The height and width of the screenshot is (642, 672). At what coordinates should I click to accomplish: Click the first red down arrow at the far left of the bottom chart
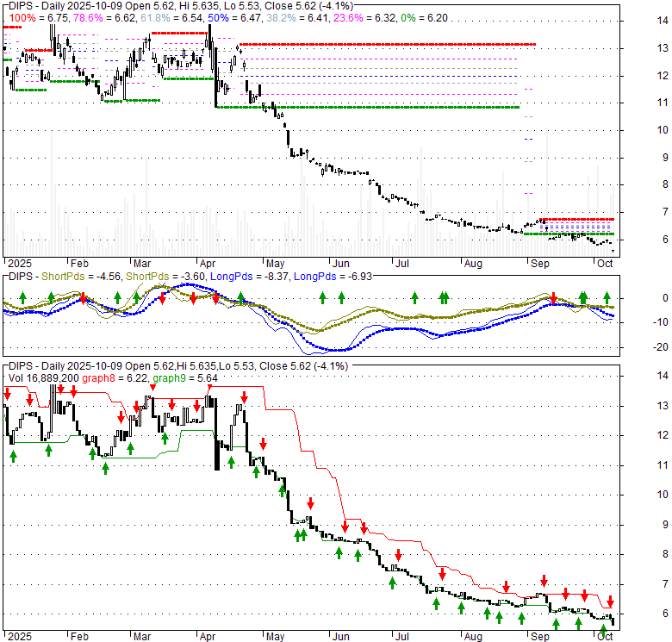(7, 394)
